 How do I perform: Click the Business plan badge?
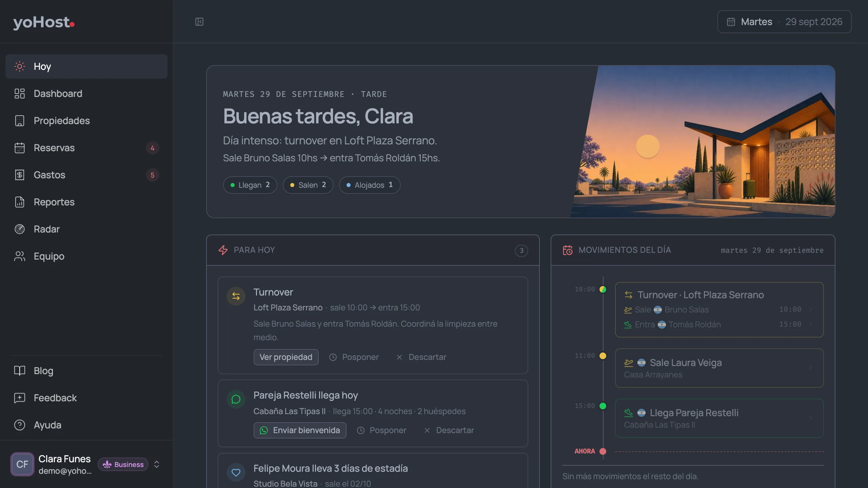[123, 464]
